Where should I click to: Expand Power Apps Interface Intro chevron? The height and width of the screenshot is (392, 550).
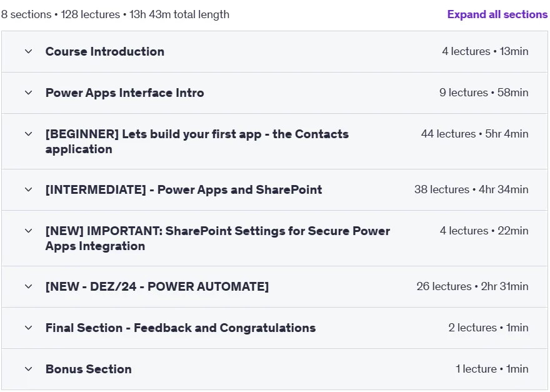pyautogui.click(x=28, y=93)
